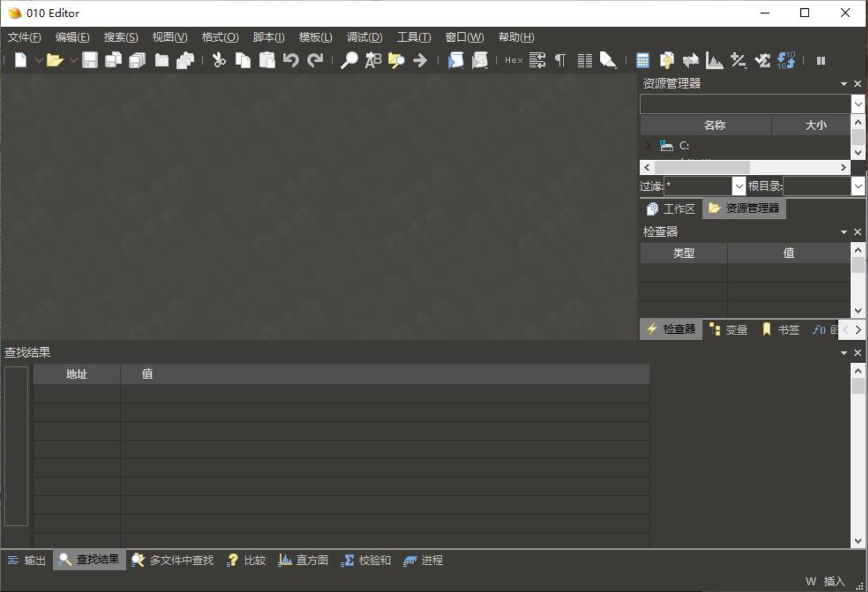The width and height of the screenshot is (868, 592).
Task: Toggle linefeed wrap icon
Action: point(537,60)
